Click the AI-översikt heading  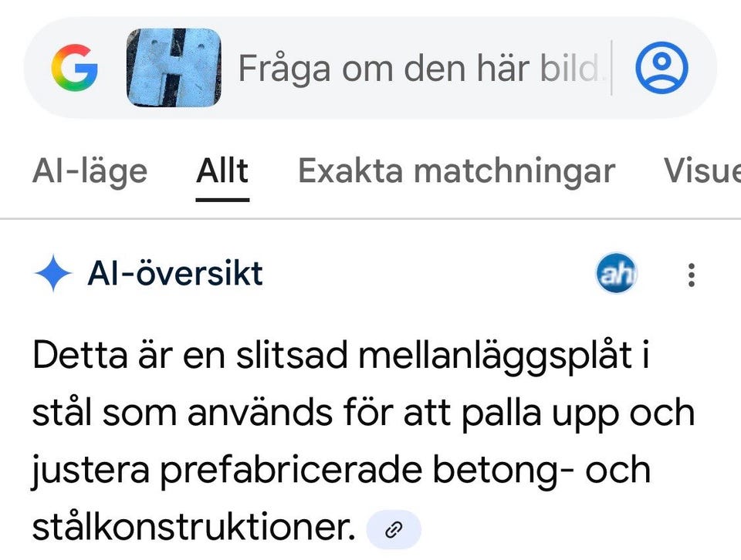(x=175, y=274)
